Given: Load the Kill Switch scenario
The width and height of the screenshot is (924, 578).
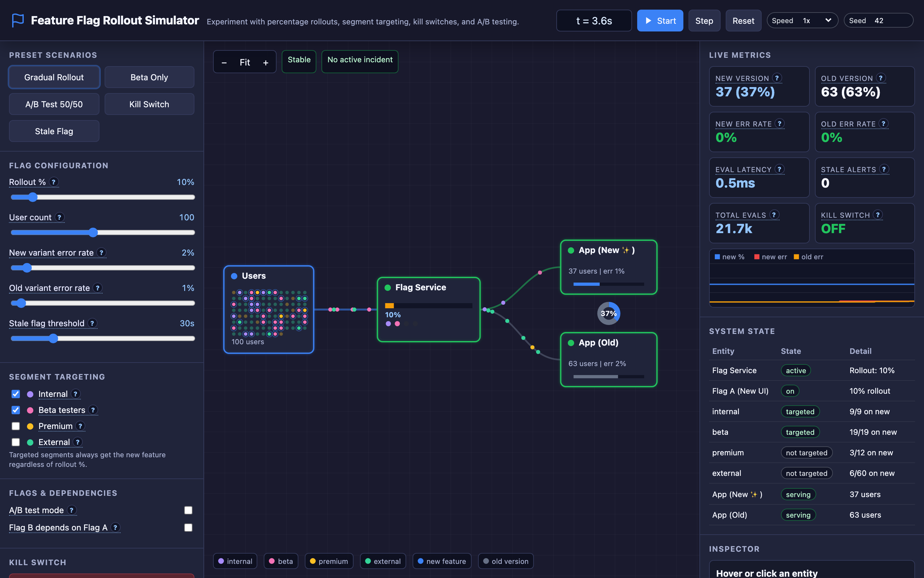Looking at the screenshot, I should [149, 104].
